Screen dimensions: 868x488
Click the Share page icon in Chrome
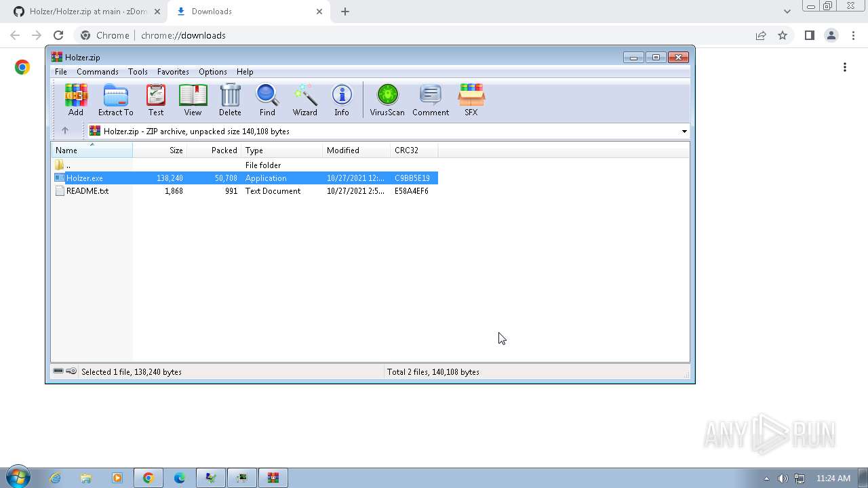pyautogui.click(x=761, y=35)
